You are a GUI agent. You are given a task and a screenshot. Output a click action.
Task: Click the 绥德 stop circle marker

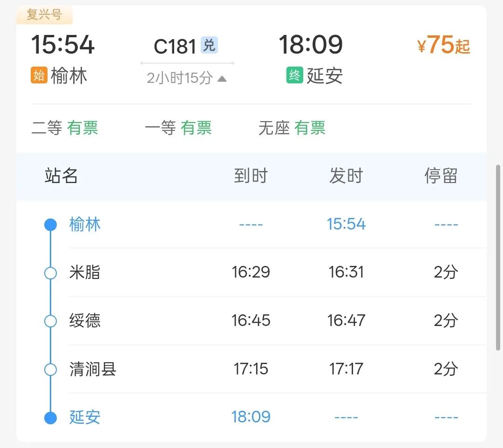(x=50, y=321)
